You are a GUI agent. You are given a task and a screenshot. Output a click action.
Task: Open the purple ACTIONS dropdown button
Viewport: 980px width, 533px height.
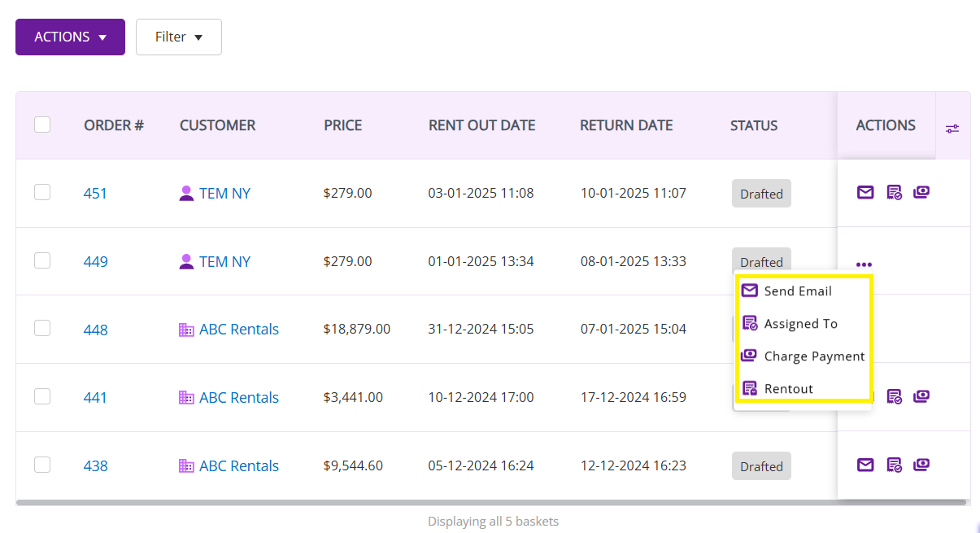[70, 37]
